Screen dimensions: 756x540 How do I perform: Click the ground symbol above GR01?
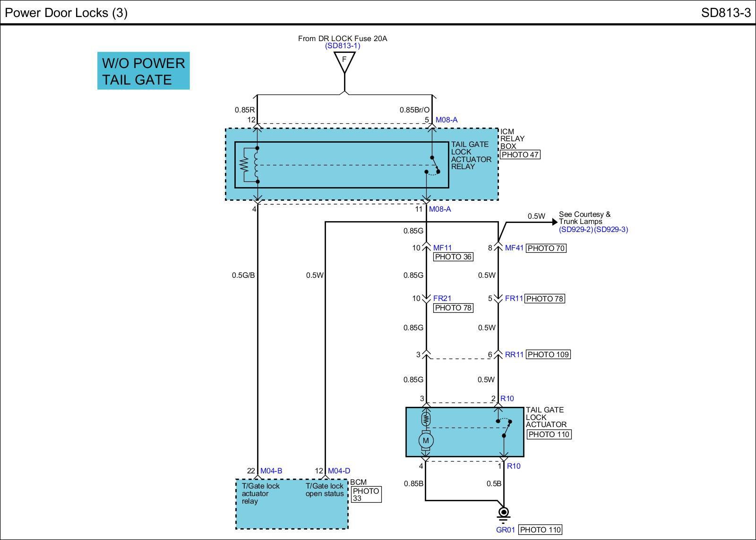[504, 513]
